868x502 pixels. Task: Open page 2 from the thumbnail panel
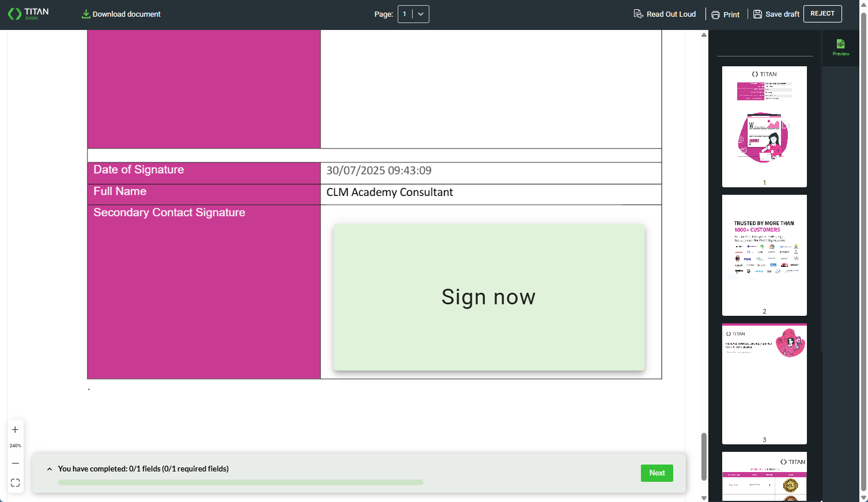point(764,254)
